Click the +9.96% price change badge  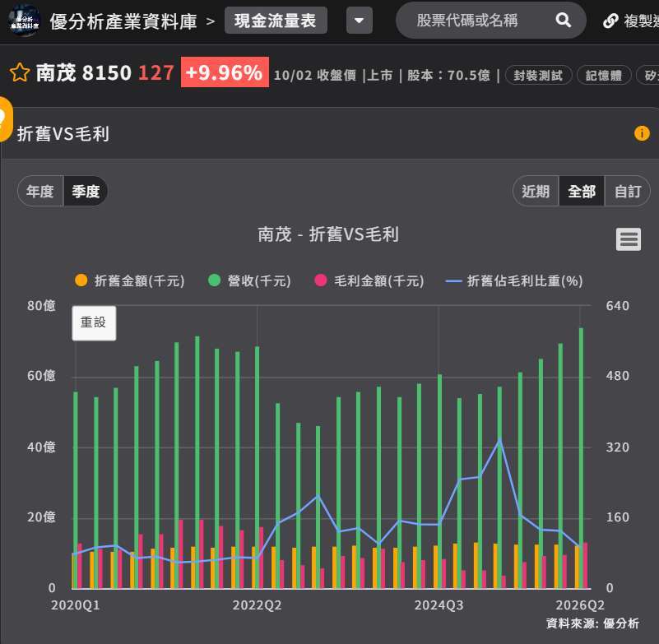tap(225, 72)
